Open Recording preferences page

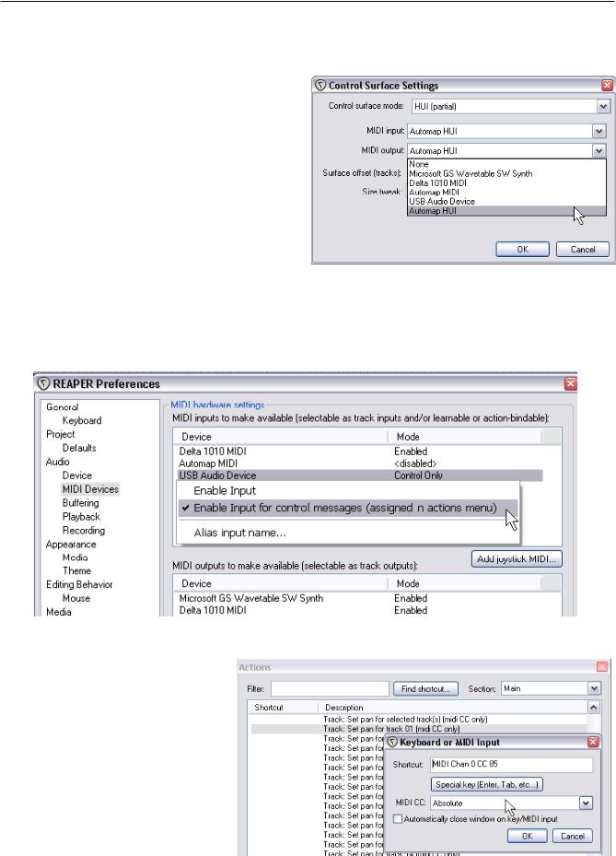coord(84,530)
